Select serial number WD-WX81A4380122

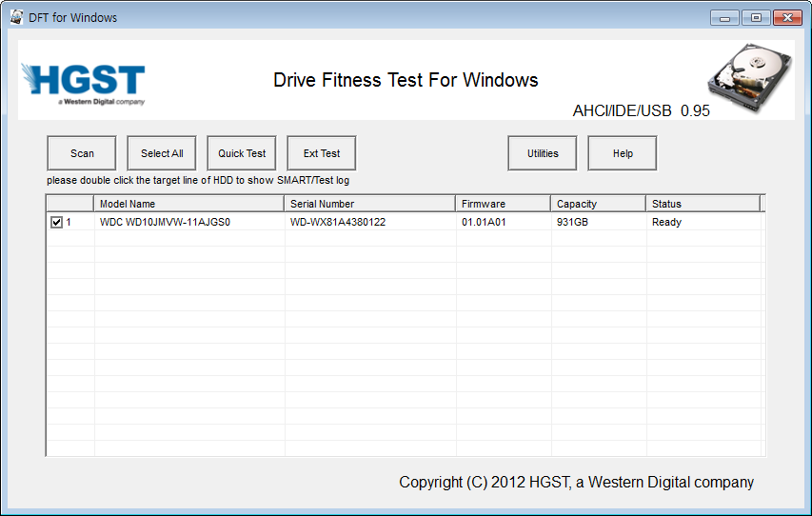[x=338, y=222]
